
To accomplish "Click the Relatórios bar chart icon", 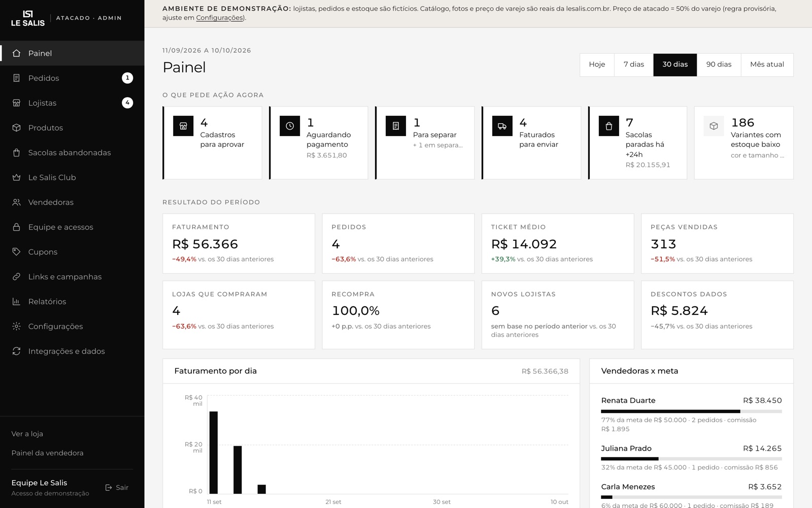I will pyautogui.click(x=16, y=302).
